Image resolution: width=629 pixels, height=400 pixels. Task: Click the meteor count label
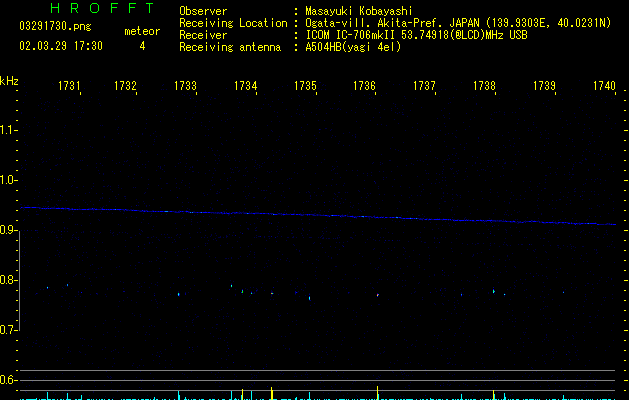coord(142,31)
